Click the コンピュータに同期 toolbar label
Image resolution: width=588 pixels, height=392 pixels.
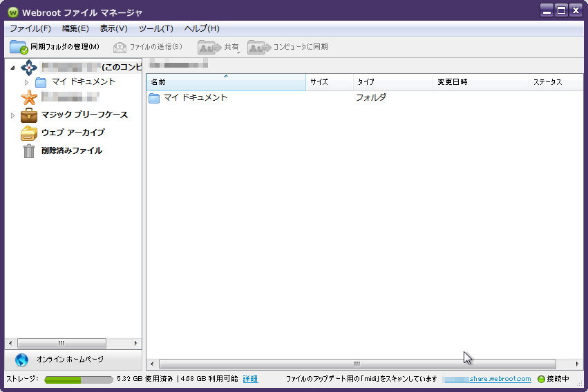coord(301,47)
